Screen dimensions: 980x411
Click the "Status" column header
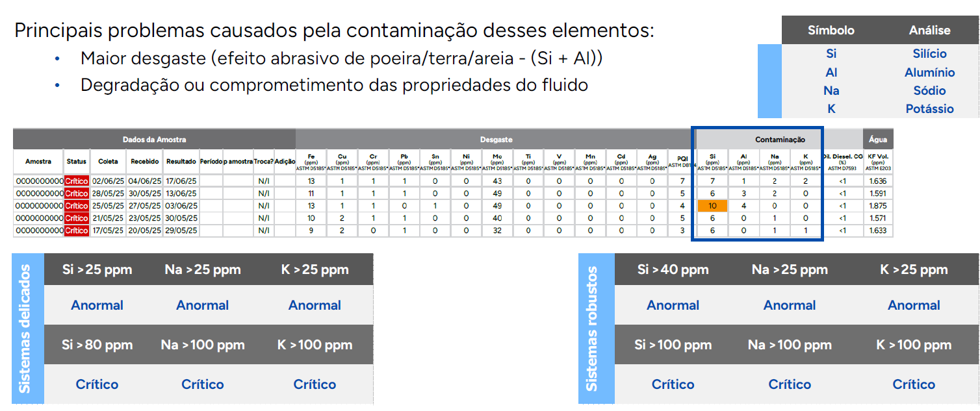[x=76, y=162]
